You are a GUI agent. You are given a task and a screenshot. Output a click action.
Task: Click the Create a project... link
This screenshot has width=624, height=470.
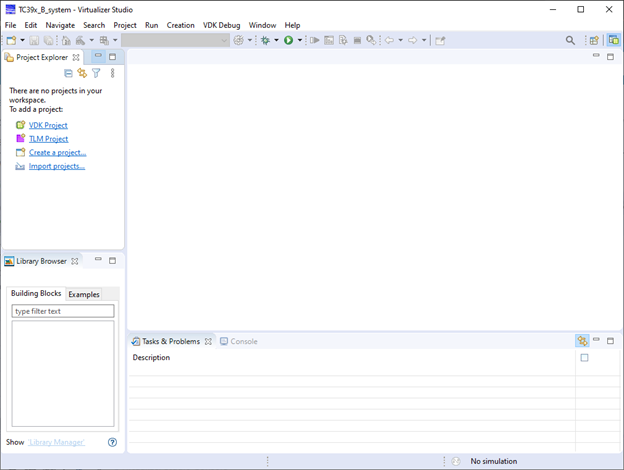57,152
